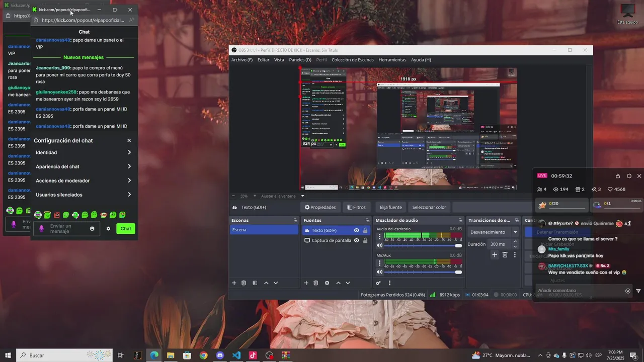This screenshot has height=362, width=644.
Task: Add a new transition
Action: [x=495, y=255]
